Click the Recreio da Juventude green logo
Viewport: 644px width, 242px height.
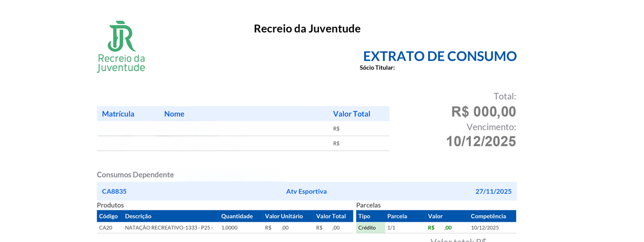(121, 46)
